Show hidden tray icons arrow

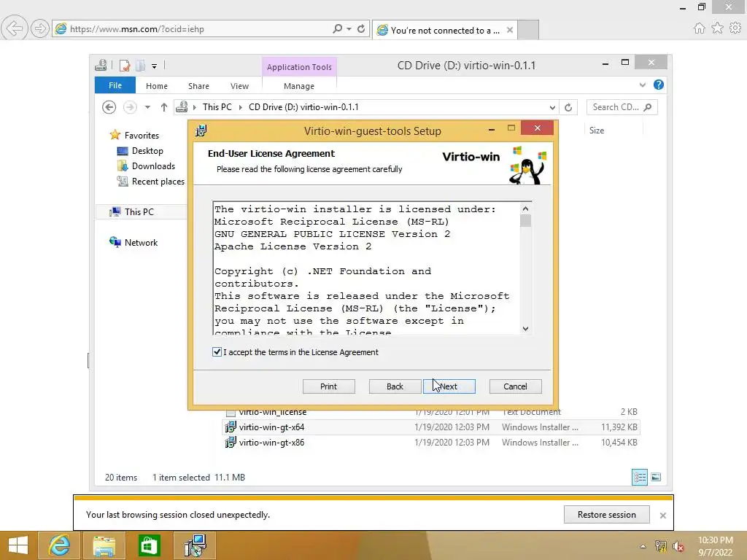click(643, 546)
